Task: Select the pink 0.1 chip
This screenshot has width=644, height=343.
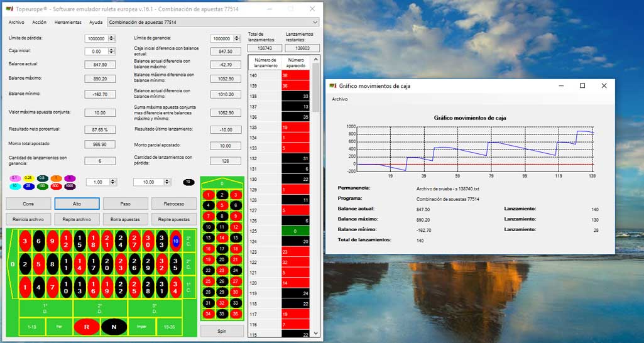Action: coord(14,178)
